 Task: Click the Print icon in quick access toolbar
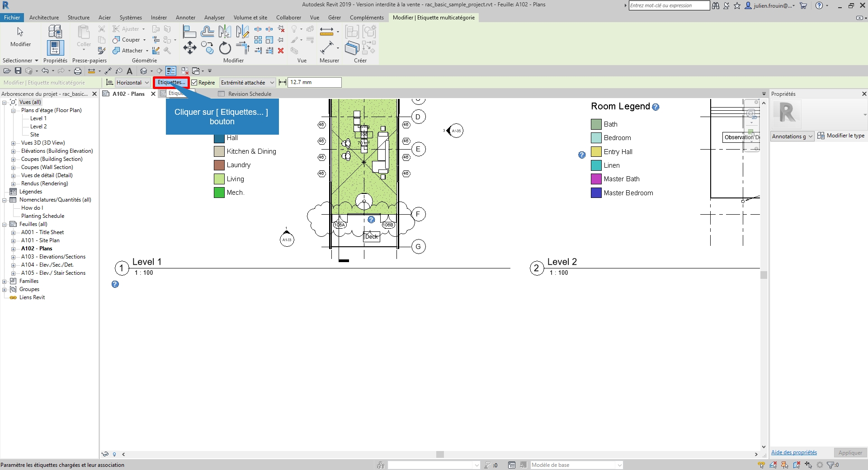point(78,71)
